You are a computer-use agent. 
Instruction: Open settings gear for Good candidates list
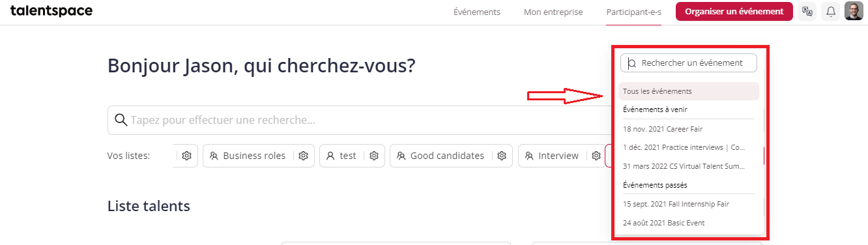502,156
